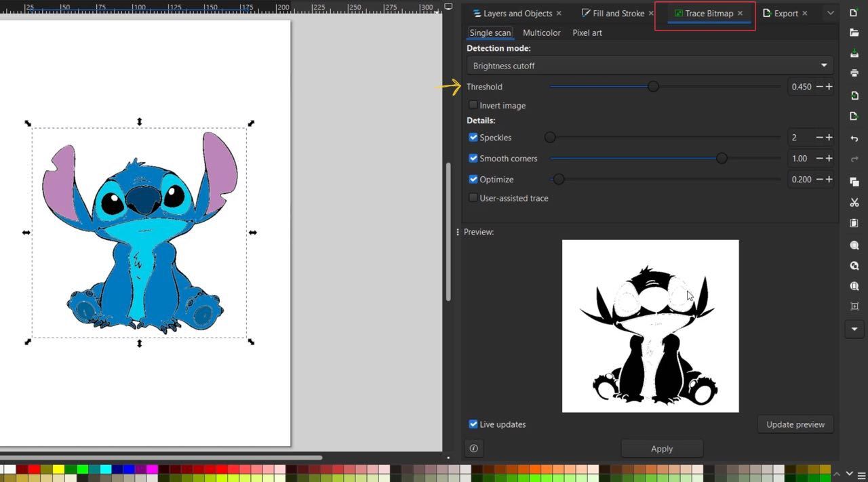Uncheck the Speckles option
The width and height of the screenshot is (868, 482).
click(473, 137)
